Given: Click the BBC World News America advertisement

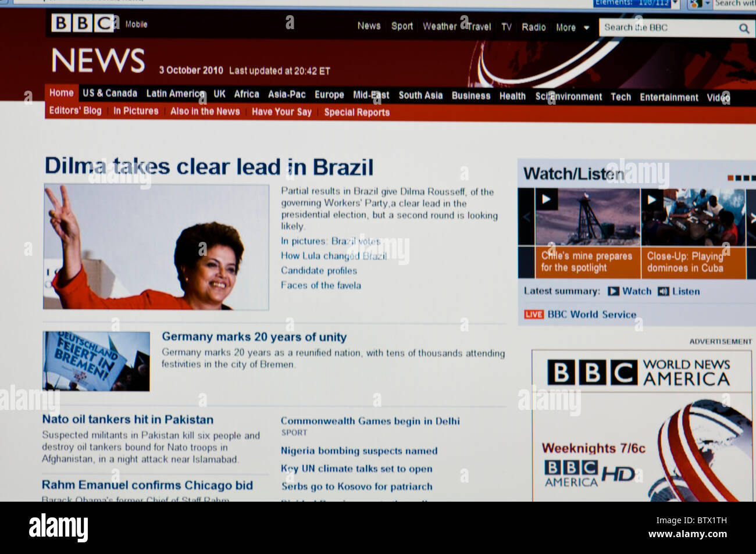Looking at the screenshot, I should click(x=642, y=426).
